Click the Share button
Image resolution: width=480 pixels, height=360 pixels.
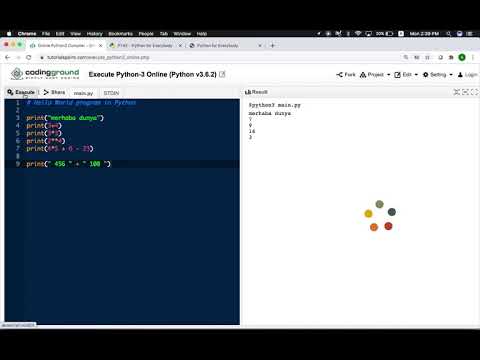click(x=54, y=92)
